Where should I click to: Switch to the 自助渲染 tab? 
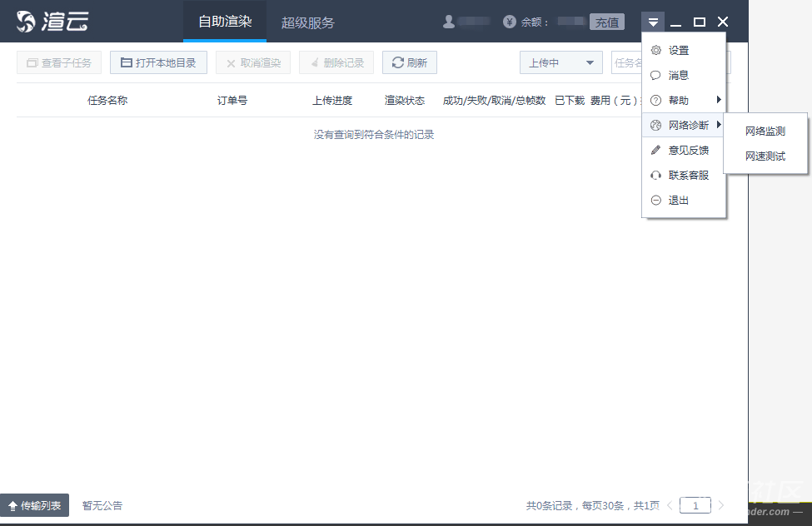tap(225, 22)
